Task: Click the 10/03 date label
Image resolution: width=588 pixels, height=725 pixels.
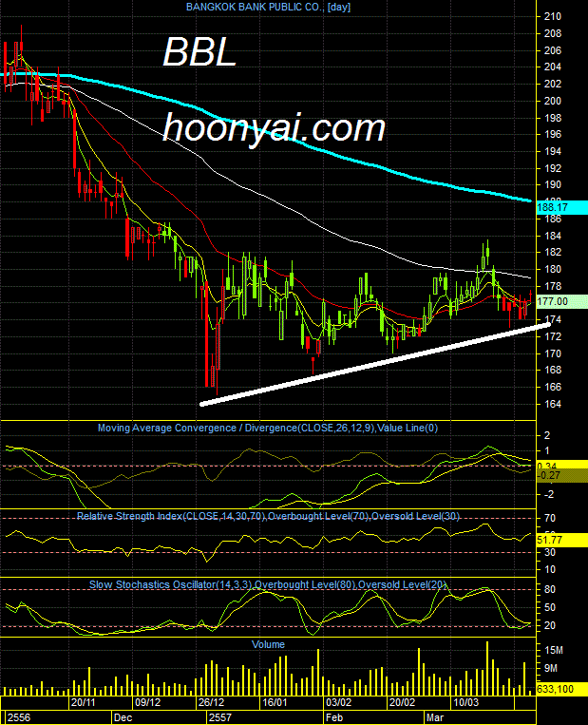Action: pyautogui.click(x=466, y=703)
